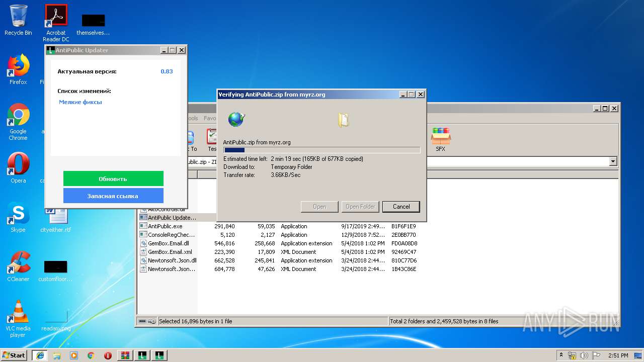Open Internet Explorer from the taskbar

(40, 355)
